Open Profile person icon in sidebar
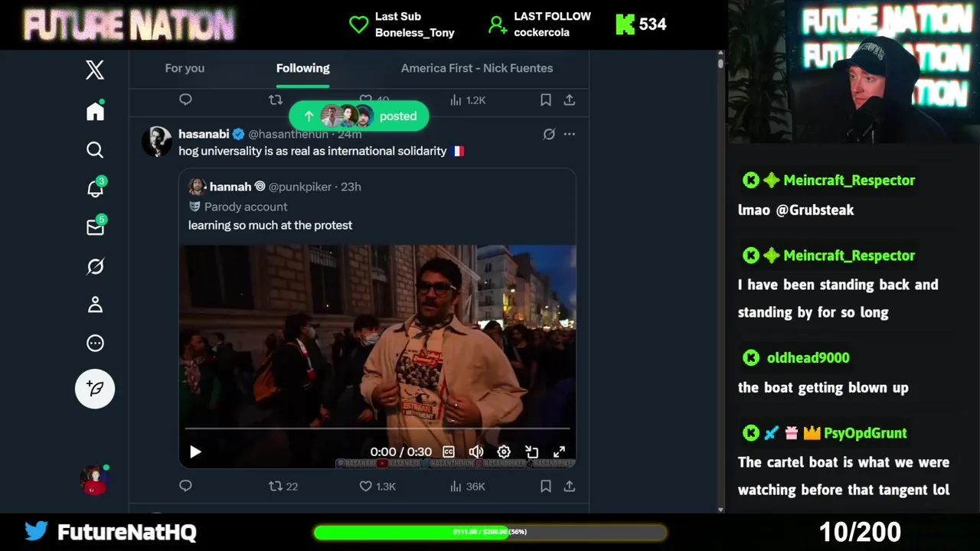Viewport: 980px width, 551px height. tap(95, 305)
